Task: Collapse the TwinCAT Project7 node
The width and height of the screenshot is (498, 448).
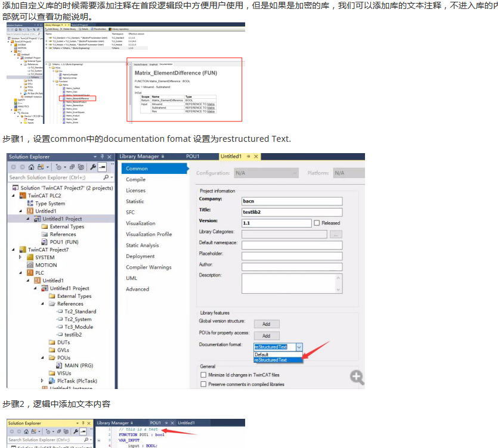Action: point(13,250)
